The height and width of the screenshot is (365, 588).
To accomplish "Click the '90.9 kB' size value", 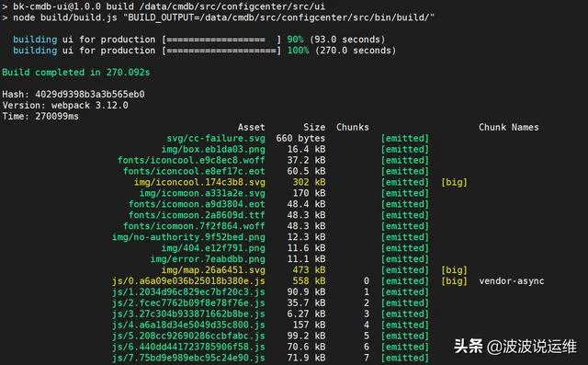I will pos(306,291).
